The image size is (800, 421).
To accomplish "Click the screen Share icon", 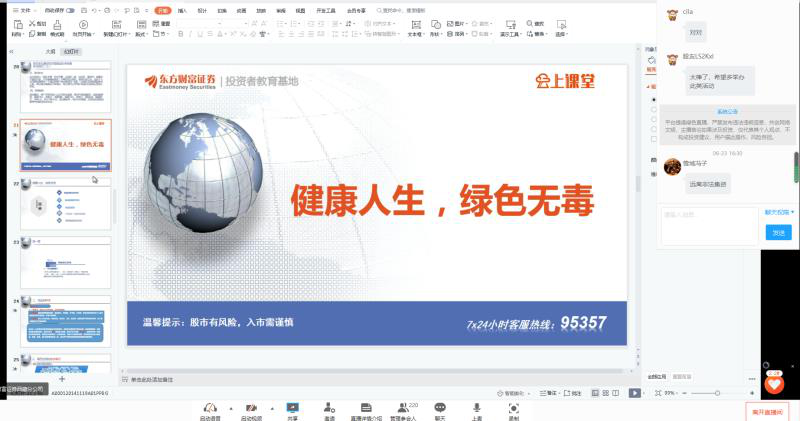I will [x=292, y=407].
